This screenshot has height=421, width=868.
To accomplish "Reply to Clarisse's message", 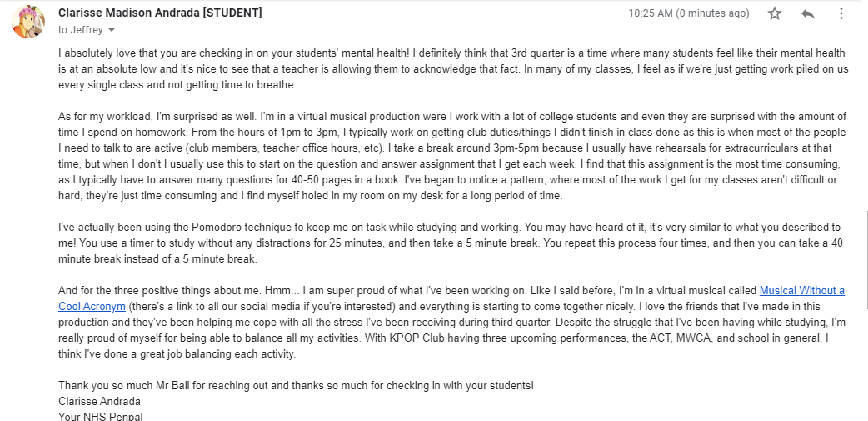I will (x=807, y=13).
